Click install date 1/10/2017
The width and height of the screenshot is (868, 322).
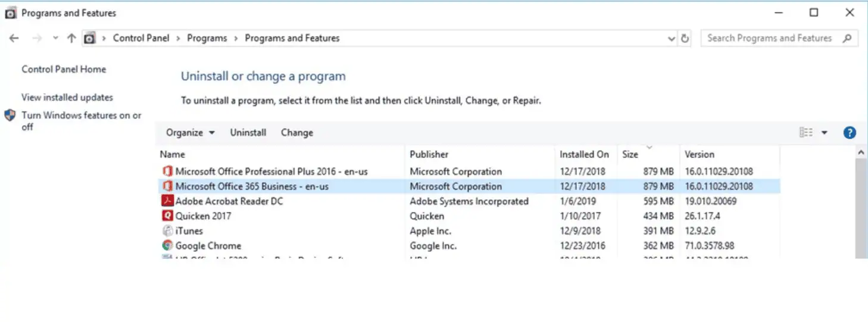click(580, 216)
